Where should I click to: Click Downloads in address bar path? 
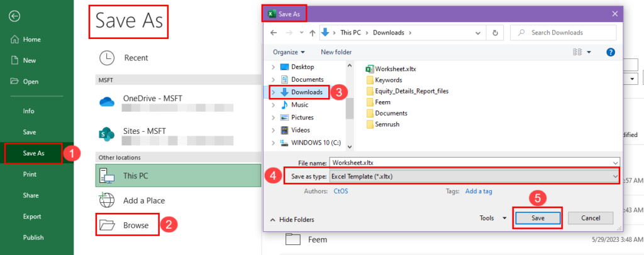pos(389,33)
